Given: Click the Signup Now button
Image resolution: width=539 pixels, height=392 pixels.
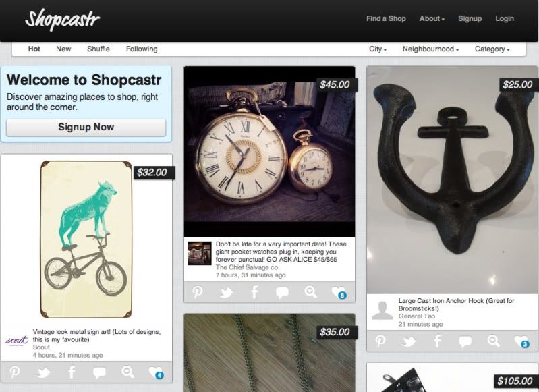Looking at the screenshot, I should point(86,128).
